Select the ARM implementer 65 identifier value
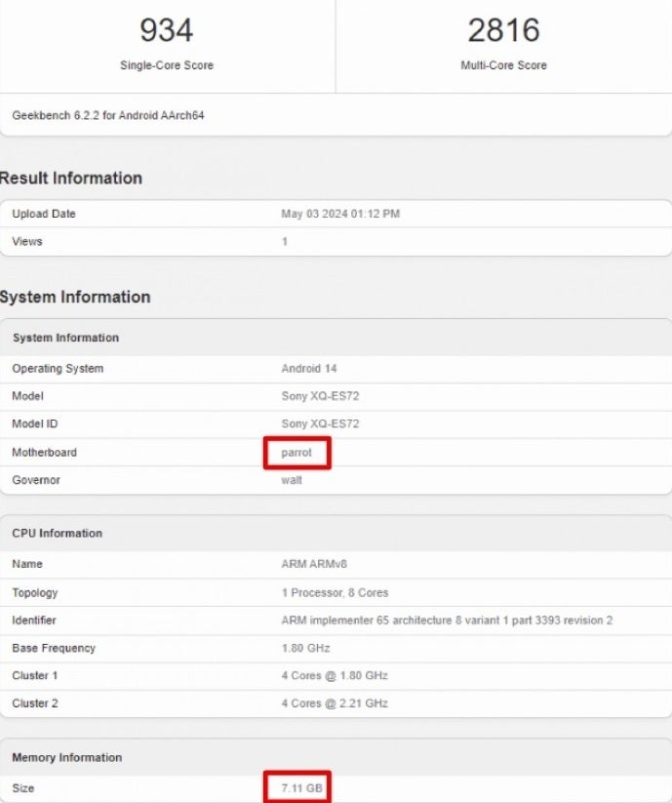This screenshot has height=803, width=672. coord(447,621)
